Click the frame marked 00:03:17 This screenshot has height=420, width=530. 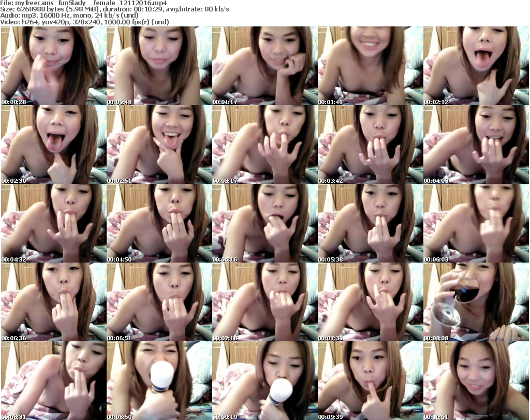264,144
